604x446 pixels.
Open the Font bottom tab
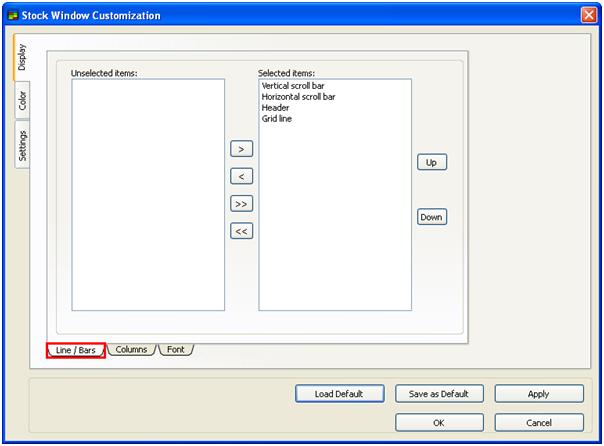175,350
